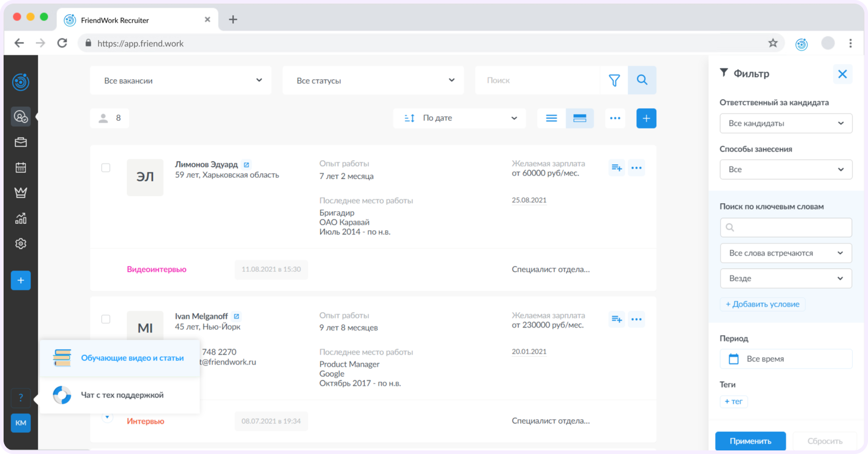Click the Применить button

pos(750,441)
